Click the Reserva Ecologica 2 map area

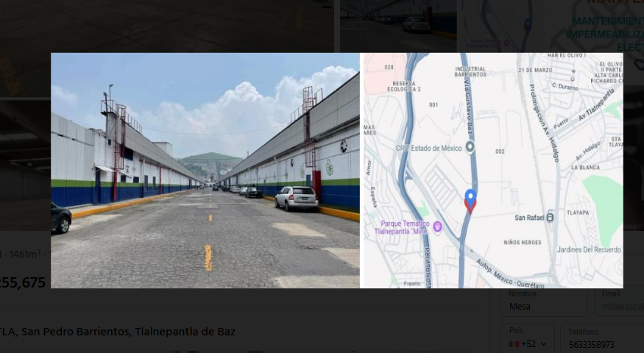click(404, 86)
